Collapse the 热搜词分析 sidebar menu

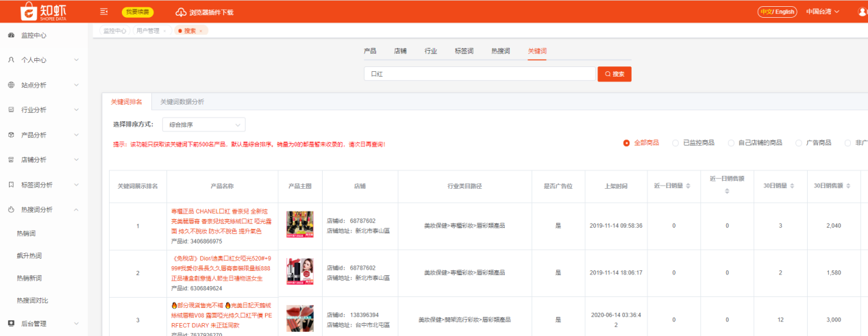point(76,209)
